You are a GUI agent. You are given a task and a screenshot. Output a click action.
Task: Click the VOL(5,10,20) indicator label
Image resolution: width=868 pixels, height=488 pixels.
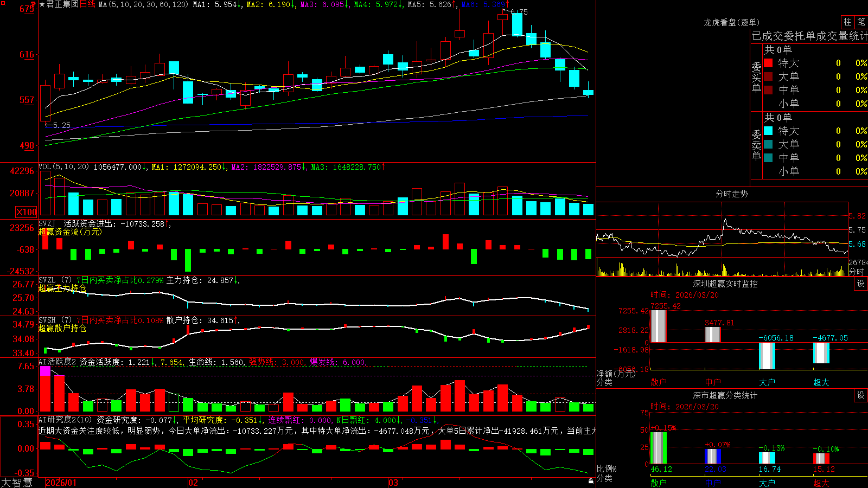(63, 167)
